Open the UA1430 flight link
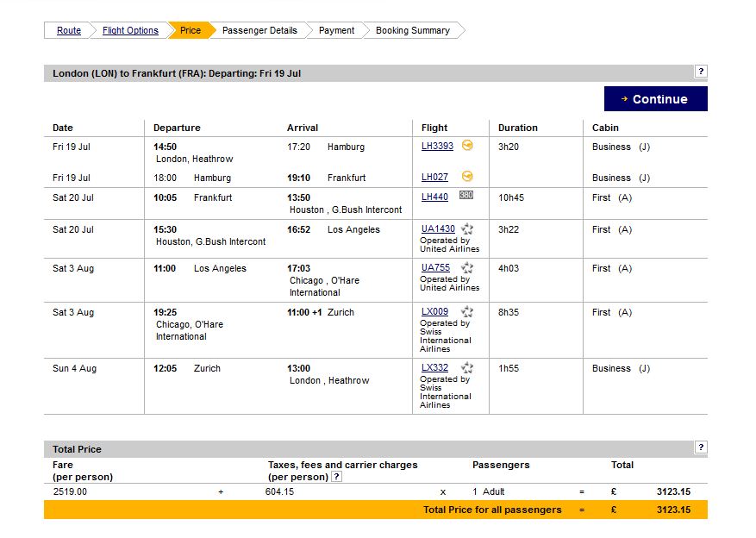Screen dimensions: 756x538 (438, 229)
